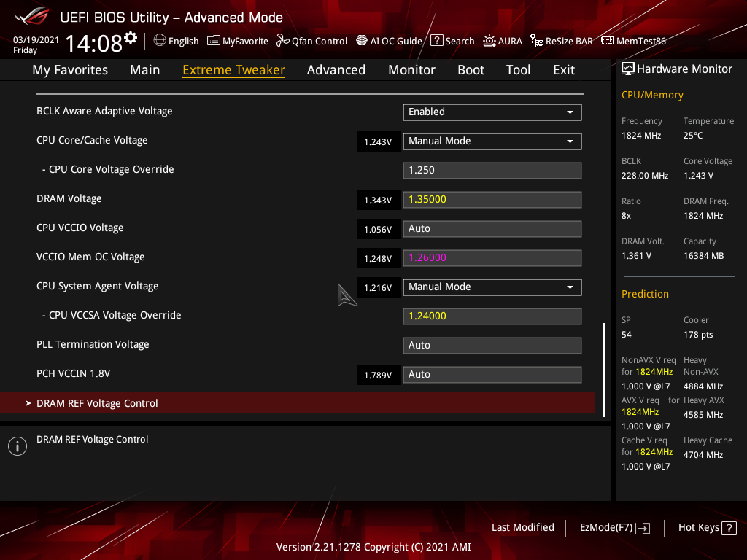Click Hardware Monitor display icon

(628, 69)
